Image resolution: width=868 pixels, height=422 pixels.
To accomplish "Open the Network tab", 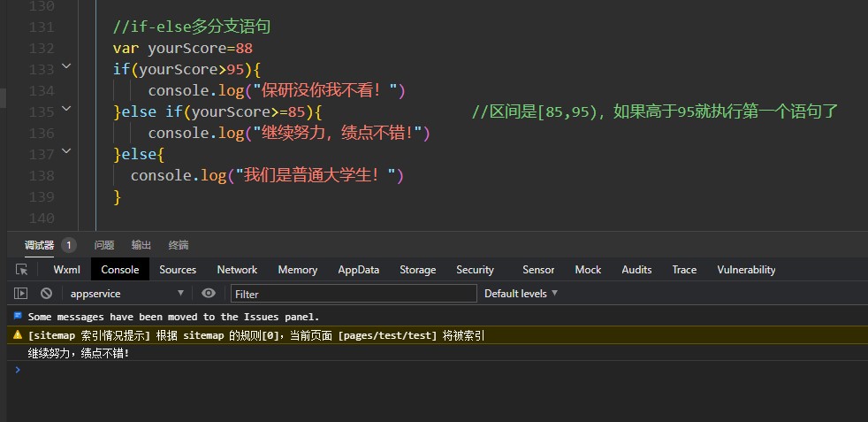I will point(237,270).
